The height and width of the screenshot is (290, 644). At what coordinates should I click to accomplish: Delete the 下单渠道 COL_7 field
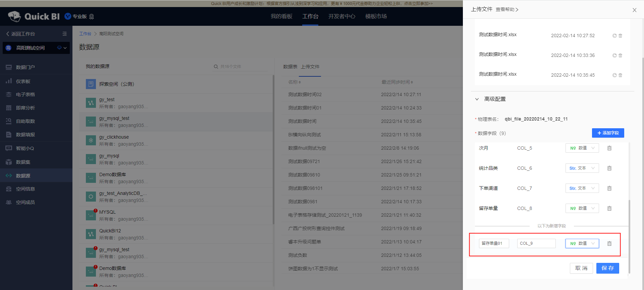(609, 188)
